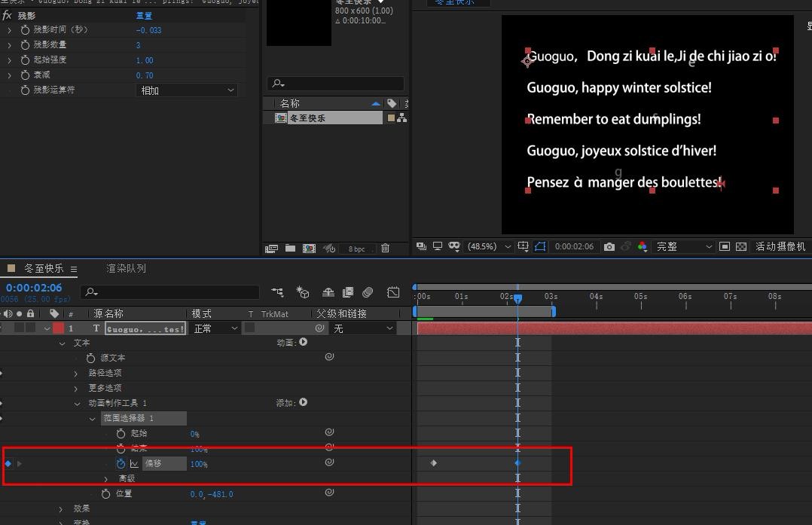Click the red label swatch of layer 1
812x525 pixels.
click(x=59, y=328)
